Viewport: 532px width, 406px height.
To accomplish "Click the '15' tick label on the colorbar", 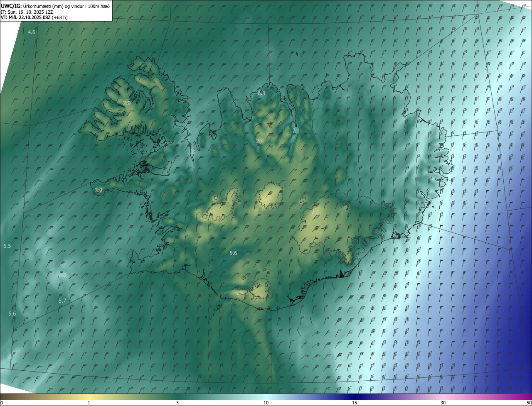I will pos(355,403).
